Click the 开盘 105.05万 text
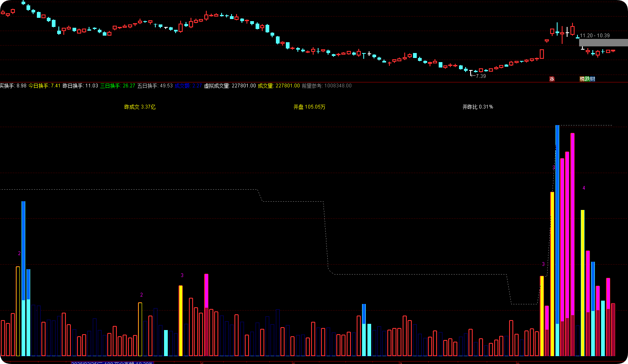Image resolution: width=628 pixels, height=364 pixels. (309, 107)
